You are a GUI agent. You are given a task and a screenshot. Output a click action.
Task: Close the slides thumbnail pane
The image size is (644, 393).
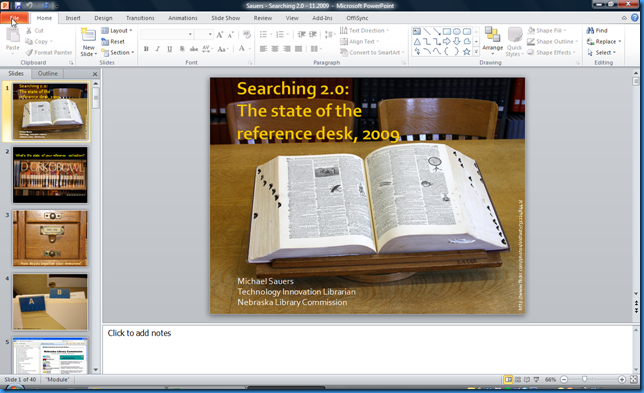point(95,74)
